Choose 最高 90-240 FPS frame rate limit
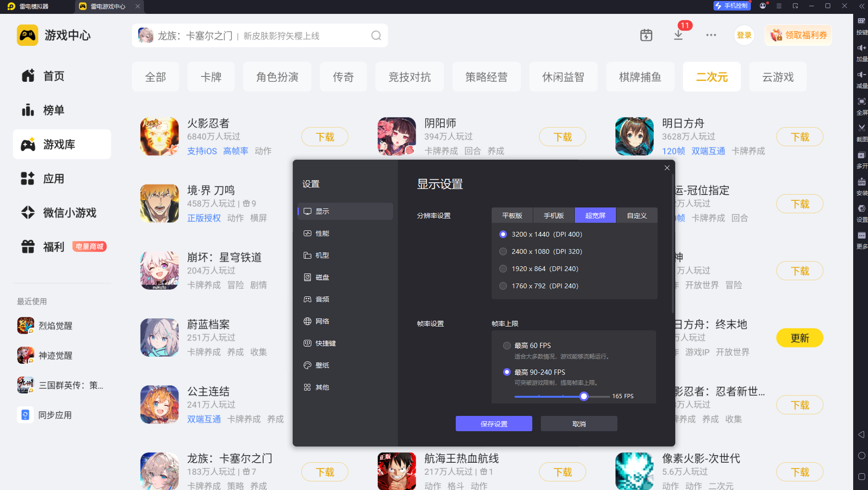Viewport: 868px width, 490px height. click(534, 372)
